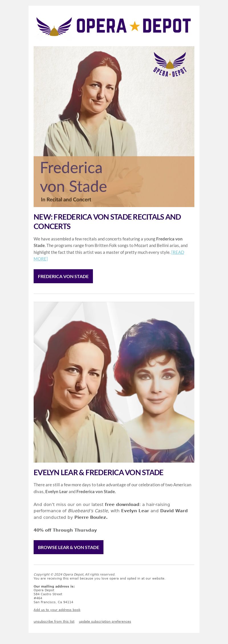Click the Frederica von Stade name banner text
Image resolution: width=228 pixels, height=644 pixels.
[x=73, y=177]
